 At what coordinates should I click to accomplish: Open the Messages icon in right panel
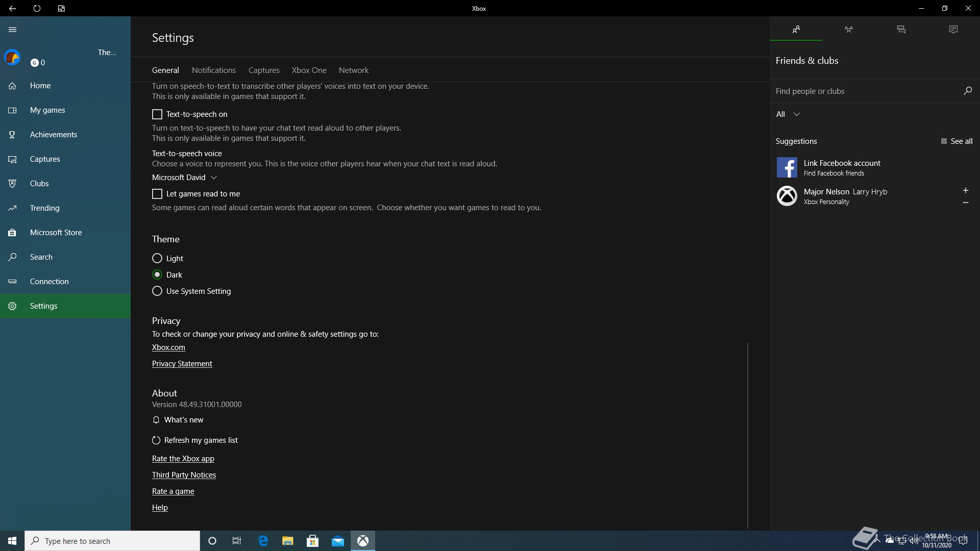coord(901,30)
